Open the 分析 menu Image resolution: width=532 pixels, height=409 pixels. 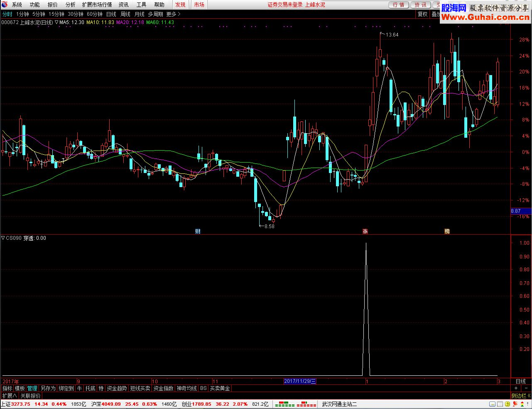71,5
